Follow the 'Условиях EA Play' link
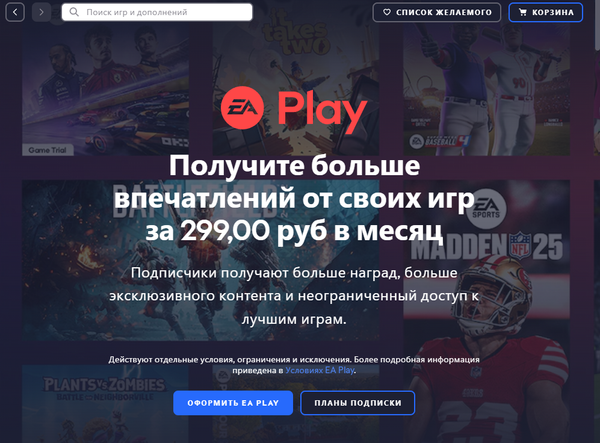 pos(320,370)
